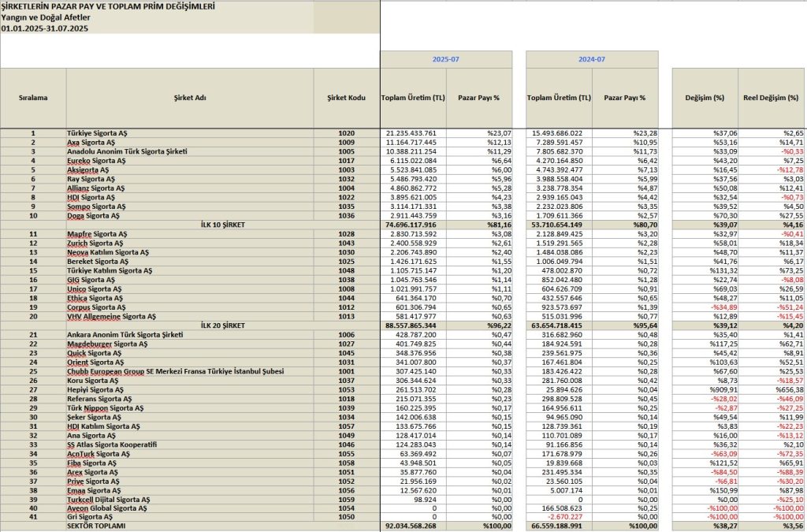
Task: Select the production value '21.235.433.761'
Action: click(413, 133)
